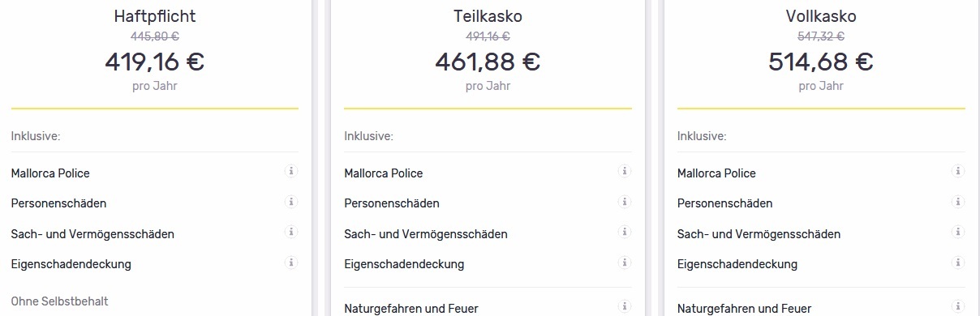This screenshot has width=980, height=316.
Task: Click Ohne Selbstbehalt text in Haftpflicht card
Action: pyautogui.click(x=60, y=301)
